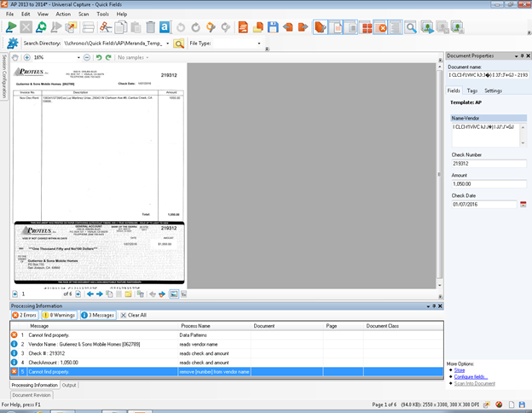
Task: Go to previous page with blue left arrow
Action: click(x=90, y=294)
